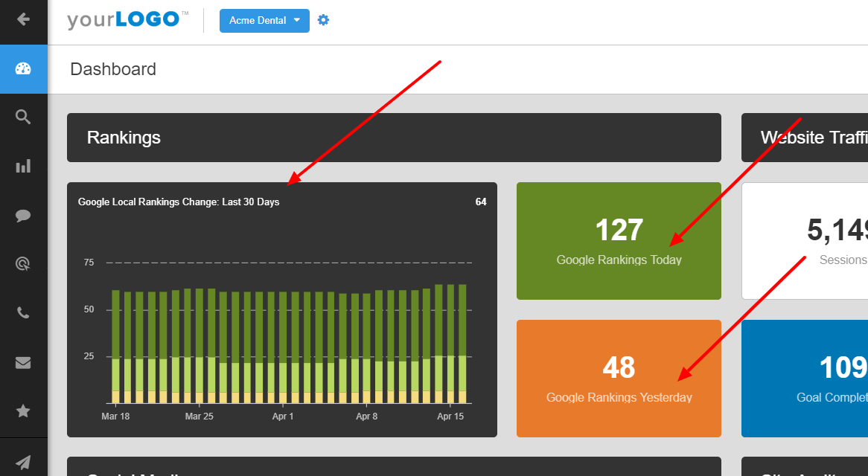Click the 50 y-axis label
The image size is (868, 476).
pos(89,309)
